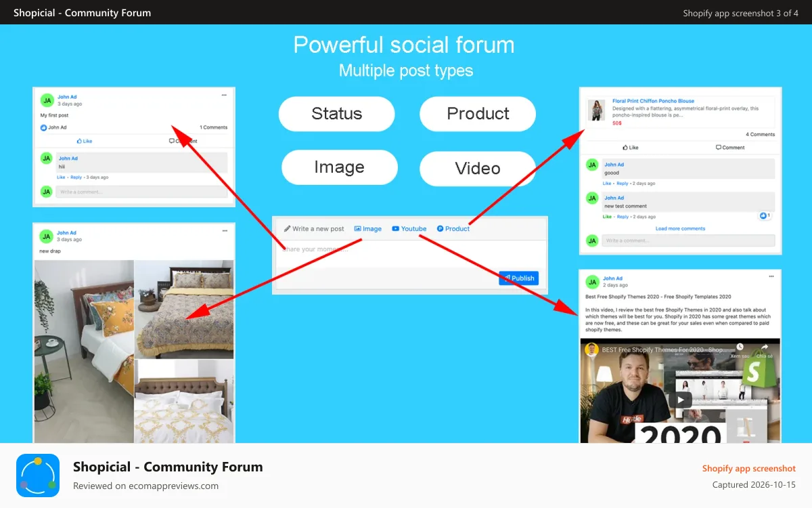Click the blouse product thumbnail
The image size is (812, 508).
point(596,110)
